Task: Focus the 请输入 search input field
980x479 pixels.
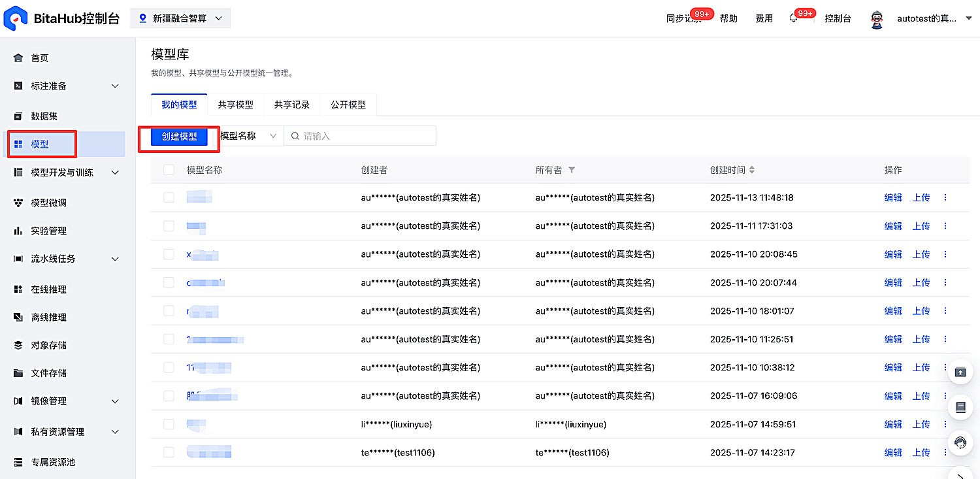Action: click(x=360, y=136)
